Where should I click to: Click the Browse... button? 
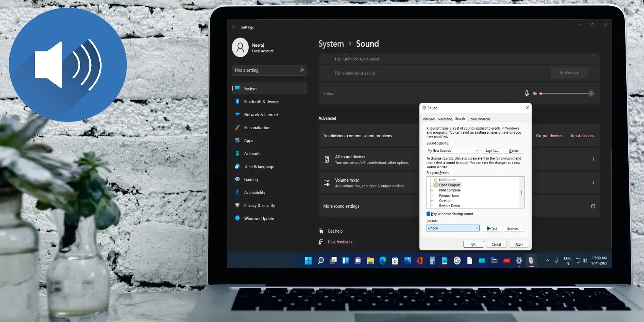(514, 228)
